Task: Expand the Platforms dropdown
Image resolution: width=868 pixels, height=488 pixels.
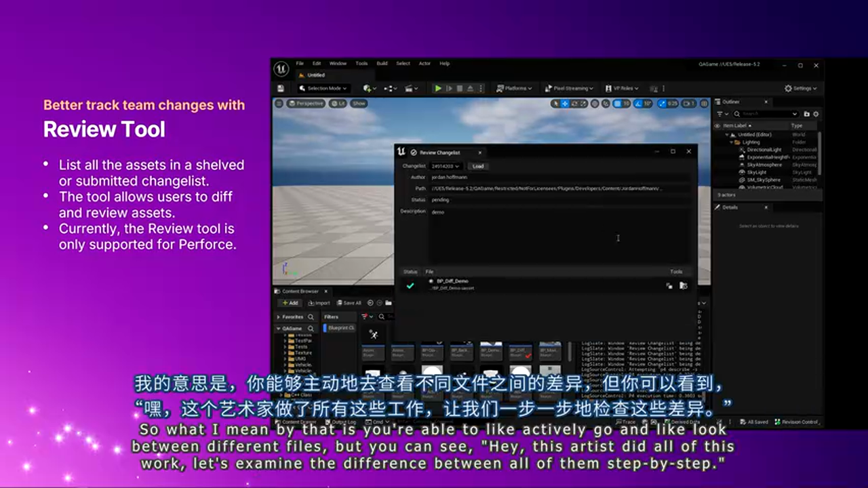Action: [515, 88]
